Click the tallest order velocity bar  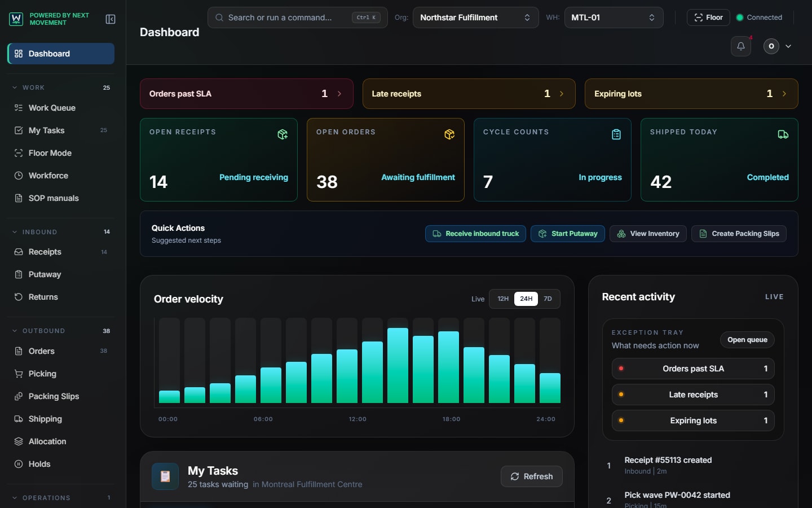tap(398, 365)
